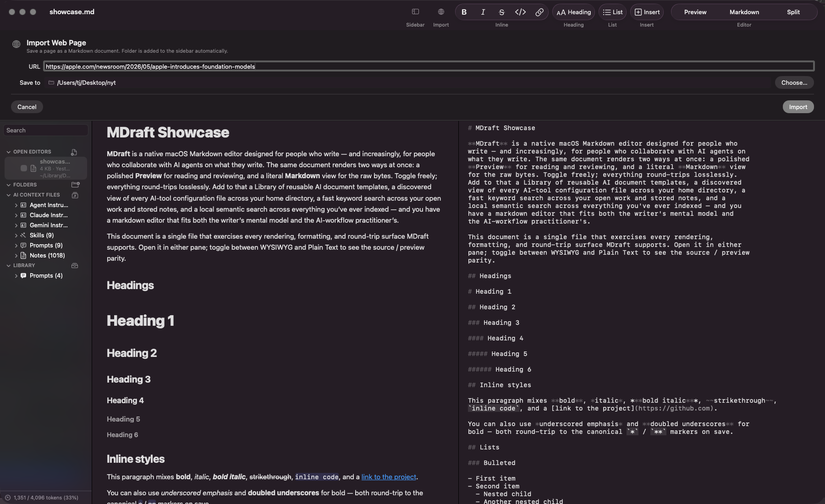
Task: Click the Cancel button
Action: click(27, 107)
